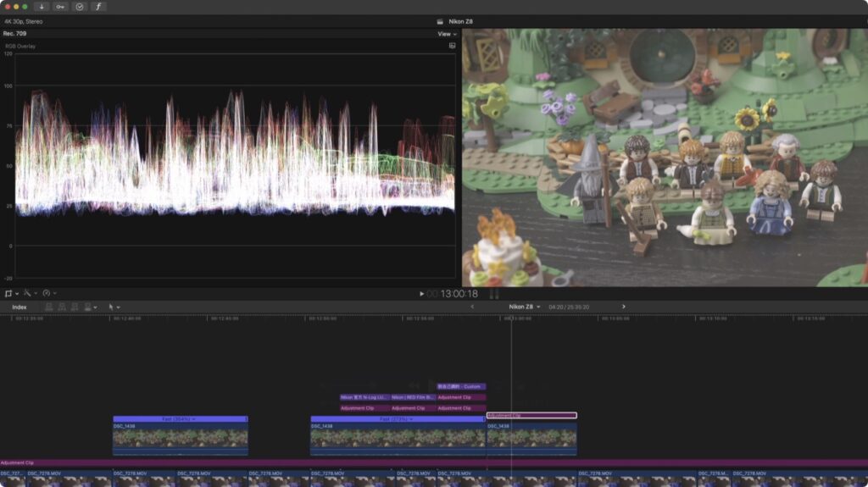Click the 04:20 / 25:35:20 duration text
Screen dimensions: 868x487
pyautogui.click(x=569, y=307)
